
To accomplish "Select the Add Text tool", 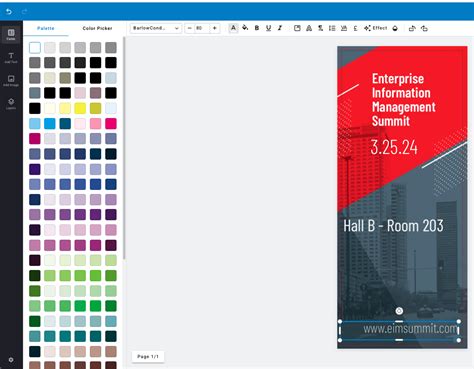I will tap(11, 58).
